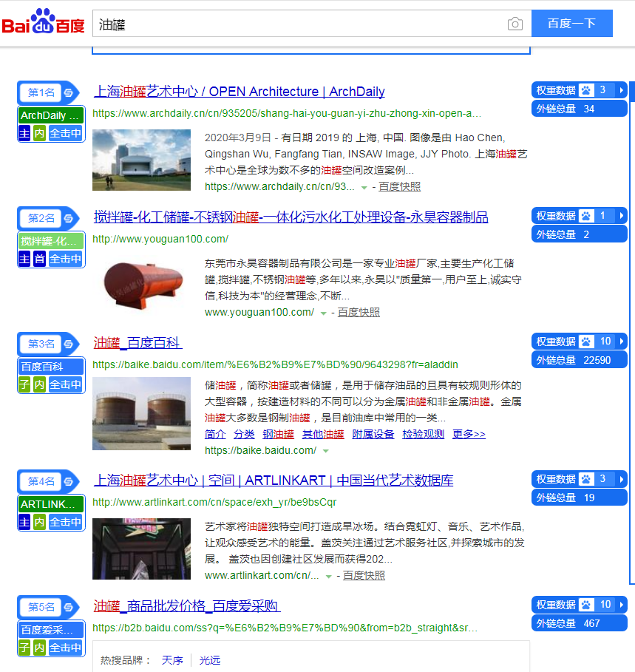This screenshot has height=672, width=635.
Task: Click the paw icon in 百度爱采购 权重数据
Action: (x=586, y=605)
